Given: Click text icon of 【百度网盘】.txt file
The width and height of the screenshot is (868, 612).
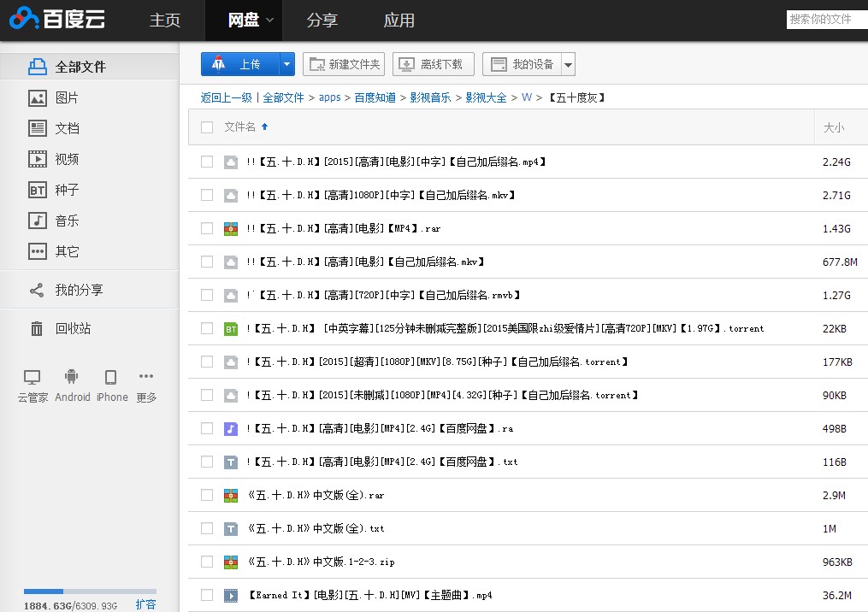Looking at the screenshot, I should 231,462.
